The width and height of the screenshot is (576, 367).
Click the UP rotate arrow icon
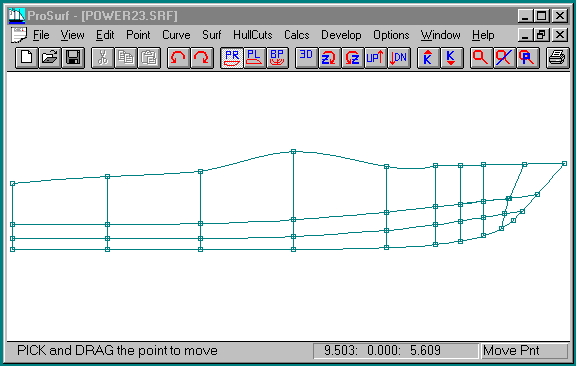click(375, 58)
